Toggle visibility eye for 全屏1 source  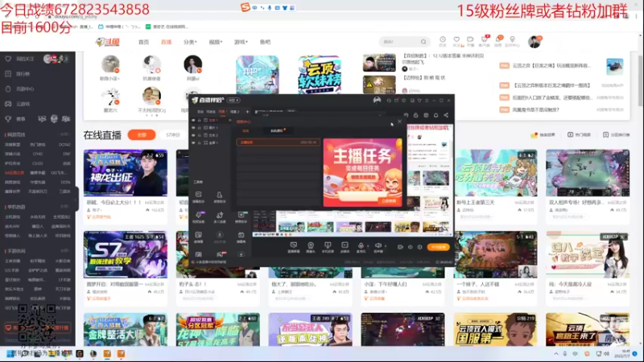(x=193, y=142)
